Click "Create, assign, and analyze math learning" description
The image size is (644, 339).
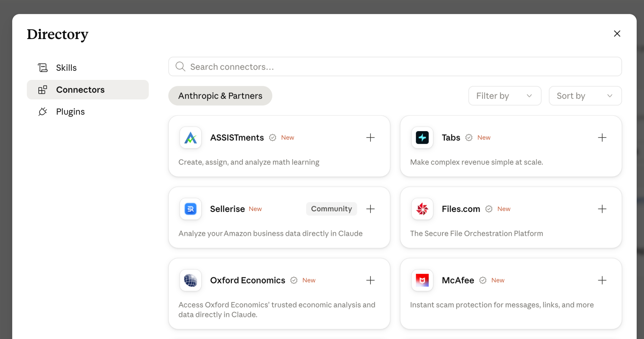(x=249, y=162)
